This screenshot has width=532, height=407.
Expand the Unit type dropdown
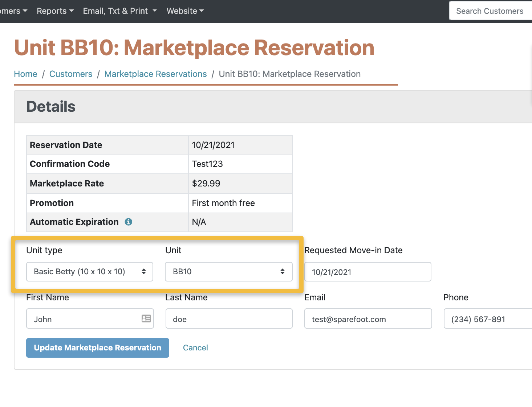[x=90, y=272]
